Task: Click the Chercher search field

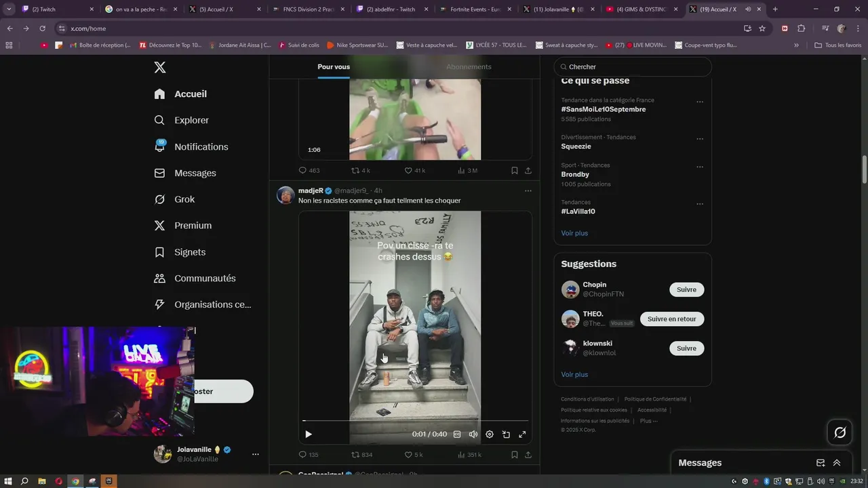Action: (633, 67)
